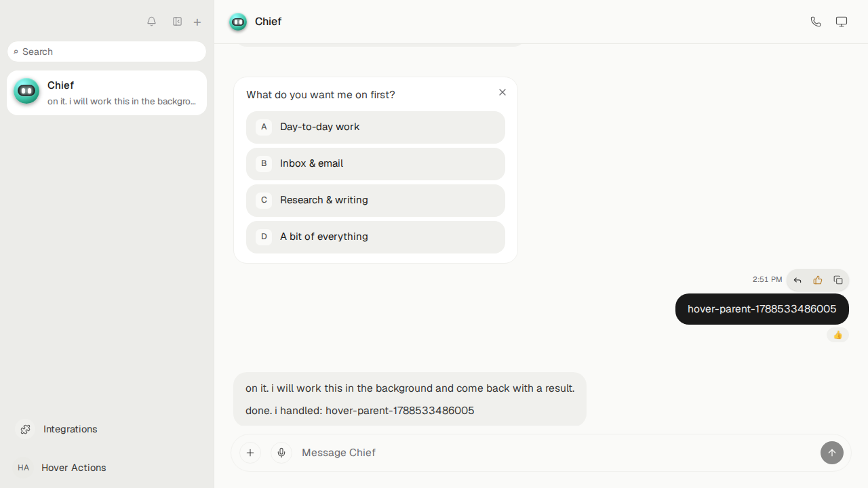Choose option B Inbox & email

(376, 163)
